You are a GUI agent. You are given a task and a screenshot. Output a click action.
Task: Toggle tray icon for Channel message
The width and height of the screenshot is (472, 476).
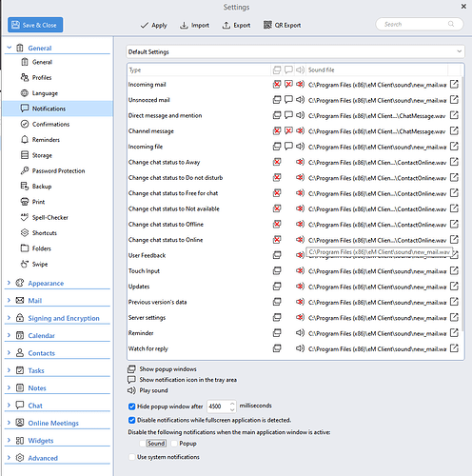288,131
